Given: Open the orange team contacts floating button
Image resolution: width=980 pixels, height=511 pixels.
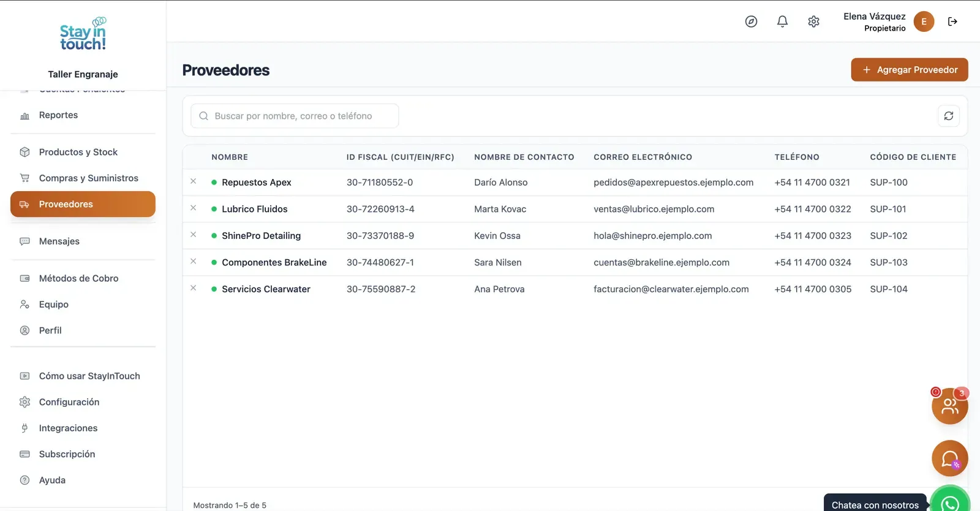Looking at the screenshot, I should tap(949, 406).
